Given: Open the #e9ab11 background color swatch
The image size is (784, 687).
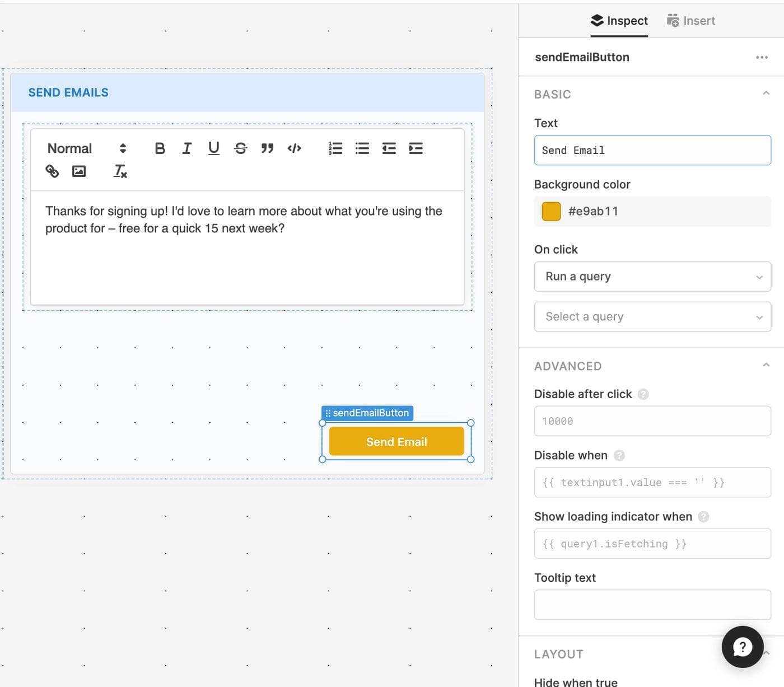Looking at the screenshot, I should click(x=551, y=212).
